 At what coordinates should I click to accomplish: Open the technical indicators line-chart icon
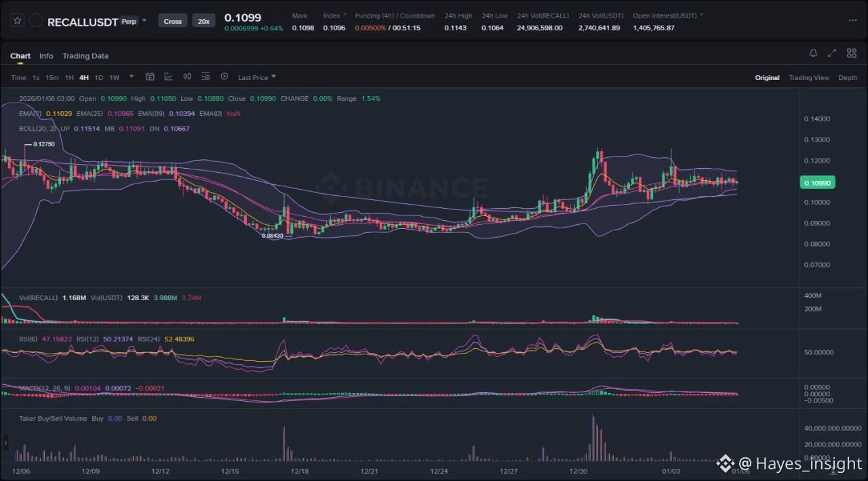coord(168,77)
